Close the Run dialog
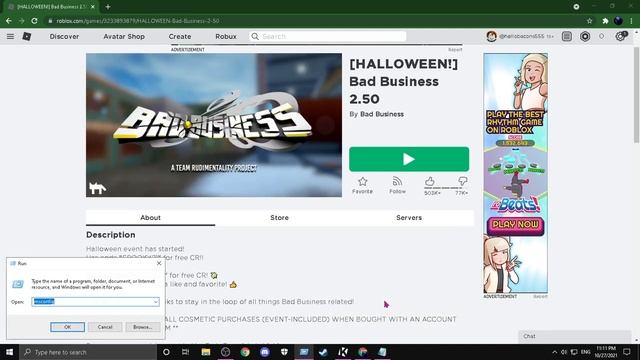Image resolution: width=640 pixels, height=360 pixels. tap(159, 263)
